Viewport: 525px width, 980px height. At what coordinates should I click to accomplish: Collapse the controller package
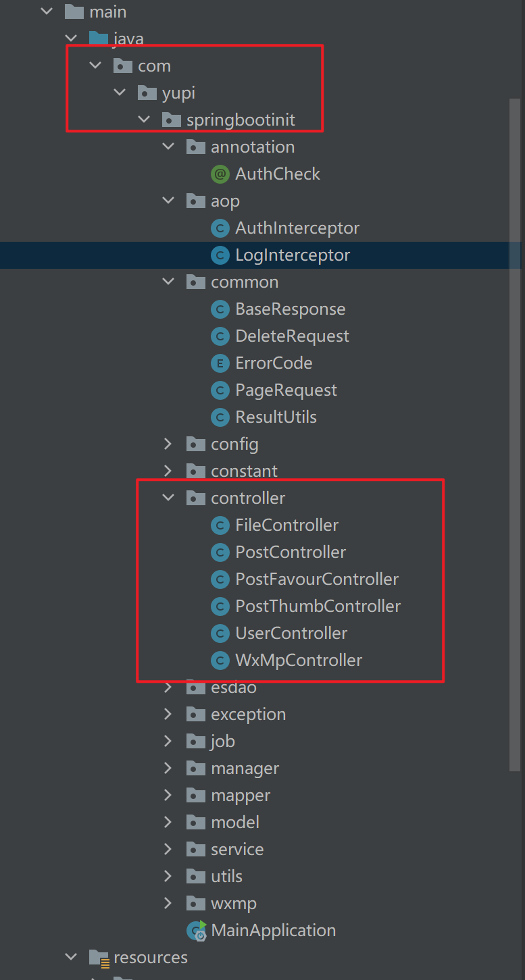168,498
